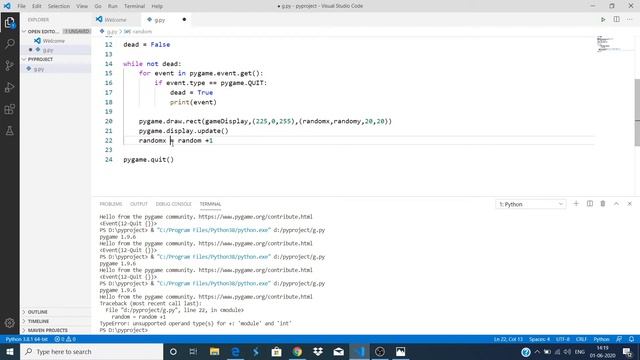Open Mail app from taskbar
Viewport: 640px width, 360px height.
[x=338, y=351]
